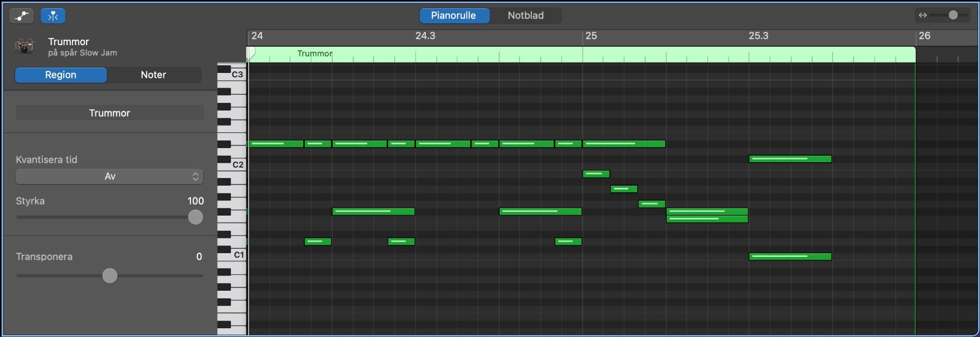980x337 pixels.
Task: Select the note on C1 row at 25.3
Action: coord(789,256)
